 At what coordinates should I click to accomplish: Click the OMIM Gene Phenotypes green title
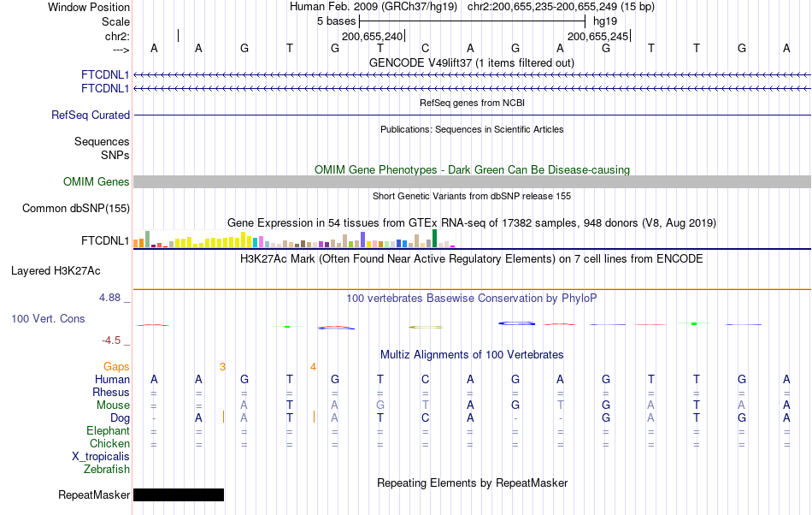tap(472, 170)
